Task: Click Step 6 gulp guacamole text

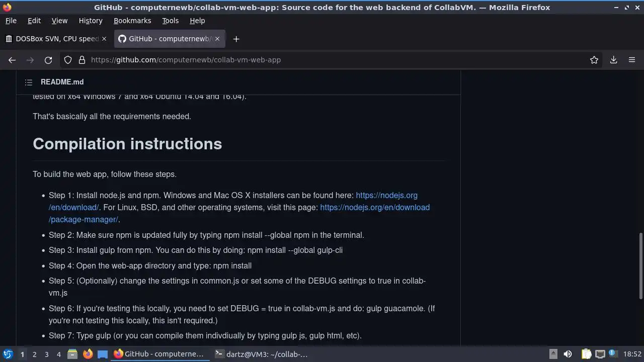Action: click(242, 315)
